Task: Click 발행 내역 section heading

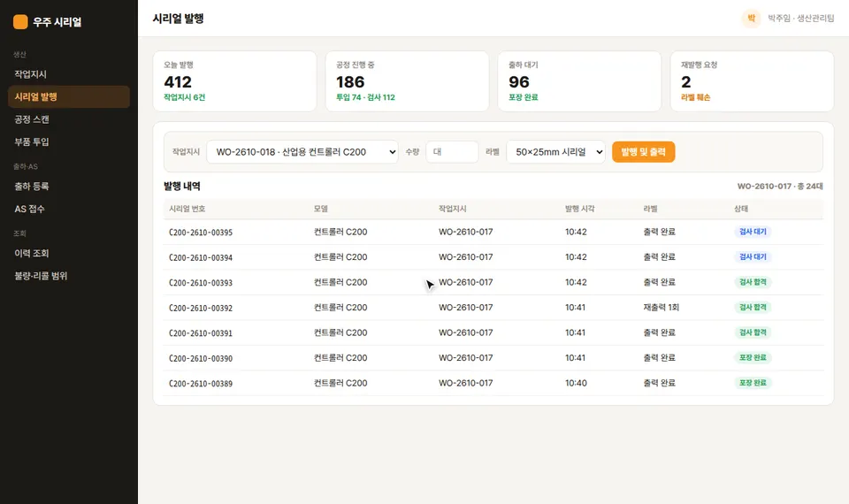Action: pos(182,187)
